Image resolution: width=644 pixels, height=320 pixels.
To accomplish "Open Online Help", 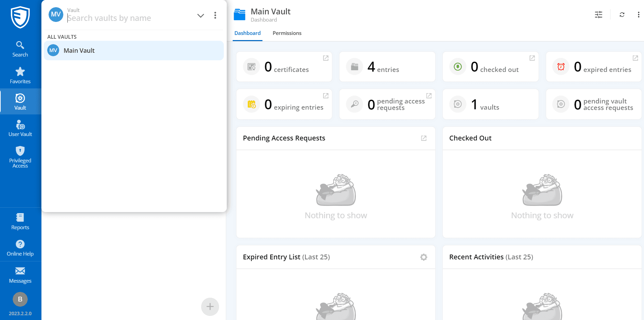I will pyautogui.click(x=20, y=248).
